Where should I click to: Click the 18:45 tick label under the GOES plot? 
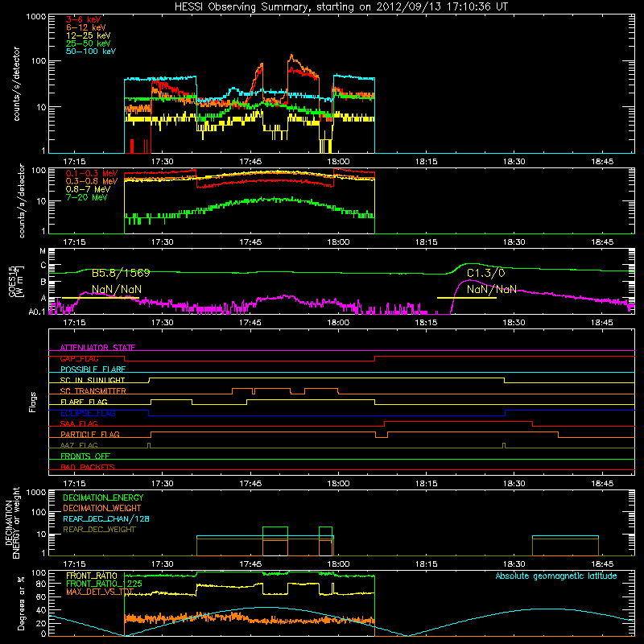click(x=602, y=323)
